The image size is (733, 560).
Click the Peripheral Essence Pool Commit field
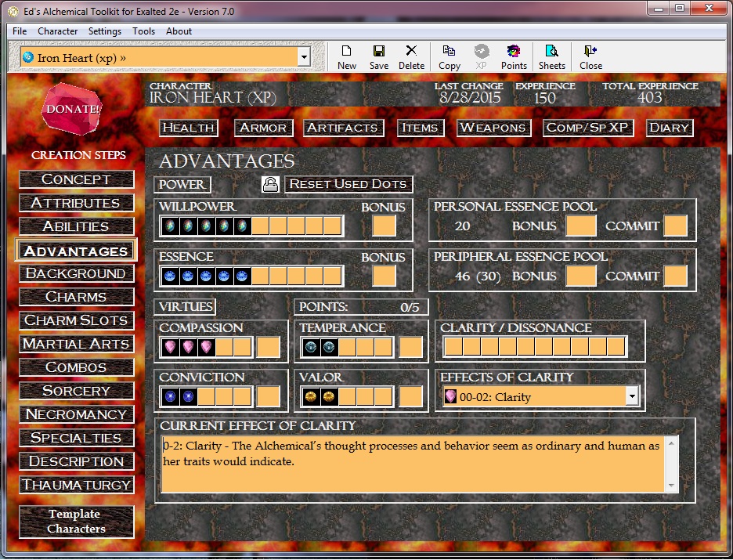pyautogui.click(x=676, y=276)
